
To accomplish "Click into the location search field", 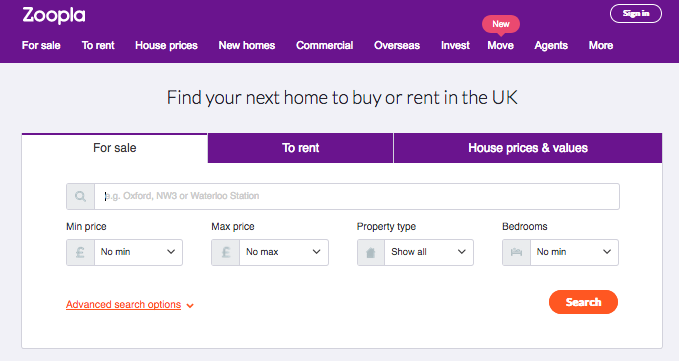I will [357, 197].
